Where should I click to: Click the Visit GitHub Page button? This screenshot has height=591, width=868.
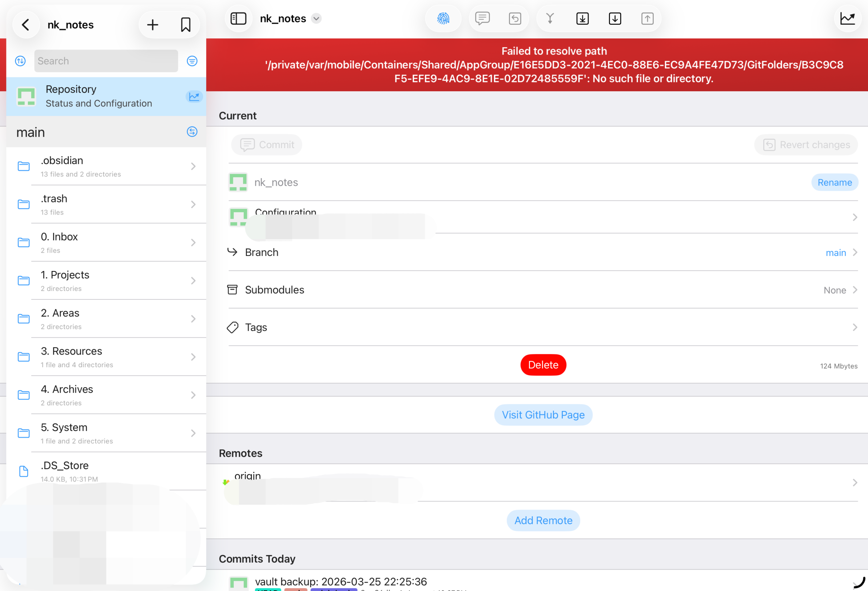543,415
